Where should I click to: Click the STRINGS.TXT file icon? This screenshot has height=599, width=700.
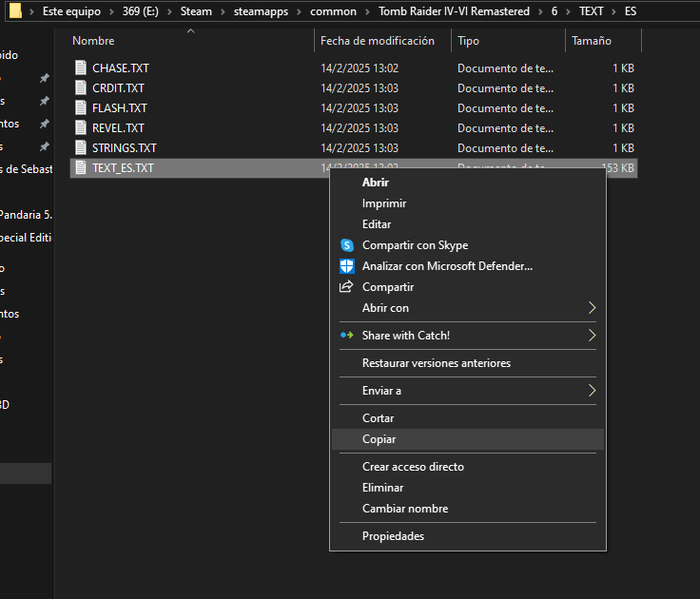81,148
